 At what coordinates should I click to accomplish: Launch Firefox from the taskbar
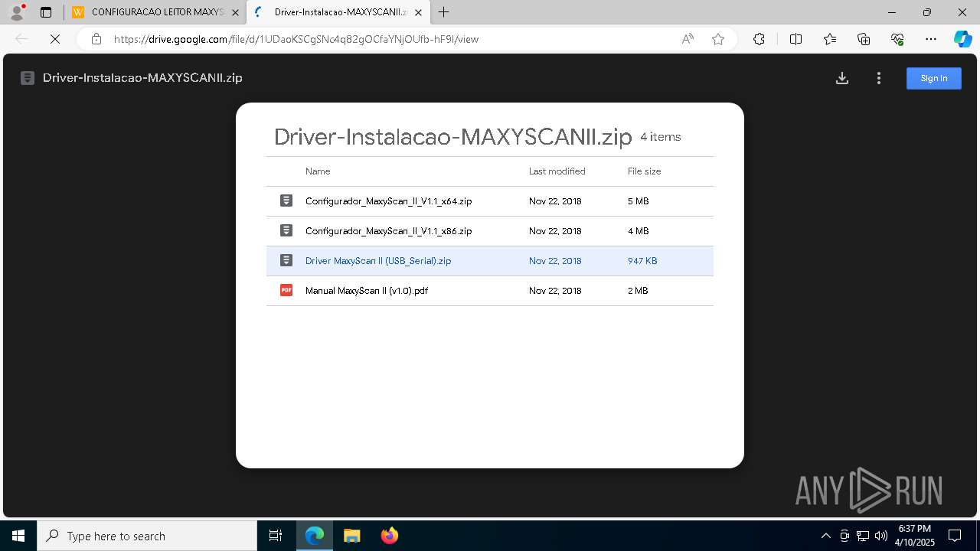(x=390, y=536)
